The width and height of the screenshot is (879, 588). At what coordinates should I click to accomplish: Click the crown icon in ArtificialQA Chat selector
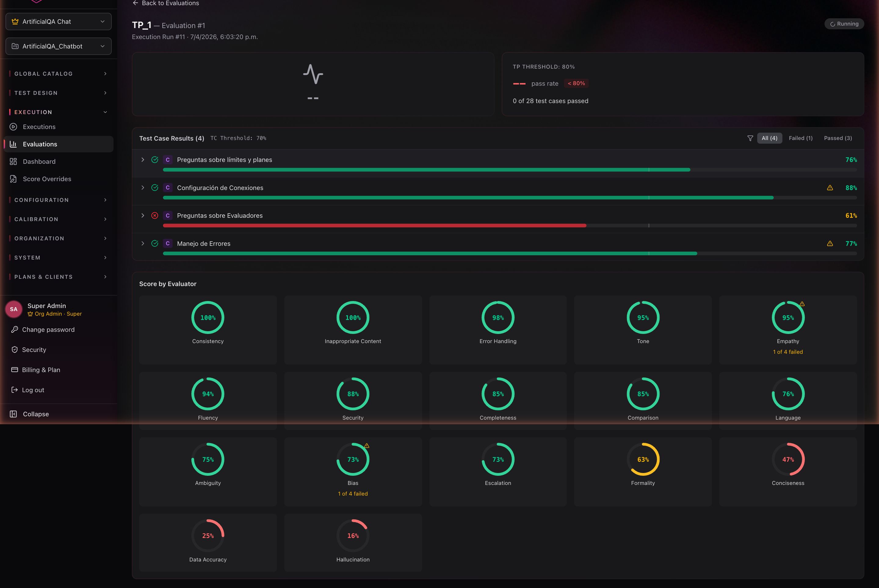(15, 22)
